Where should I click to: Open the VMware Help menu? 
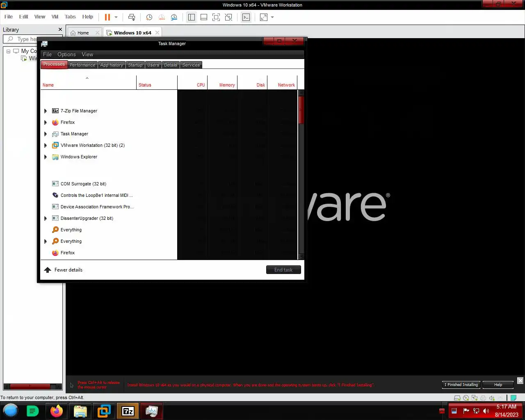[88, 17]
